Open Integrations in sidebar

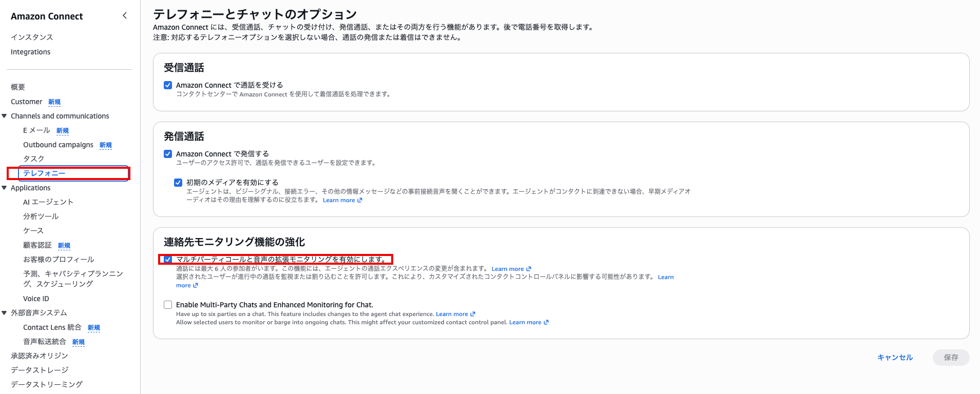point(30,52)
